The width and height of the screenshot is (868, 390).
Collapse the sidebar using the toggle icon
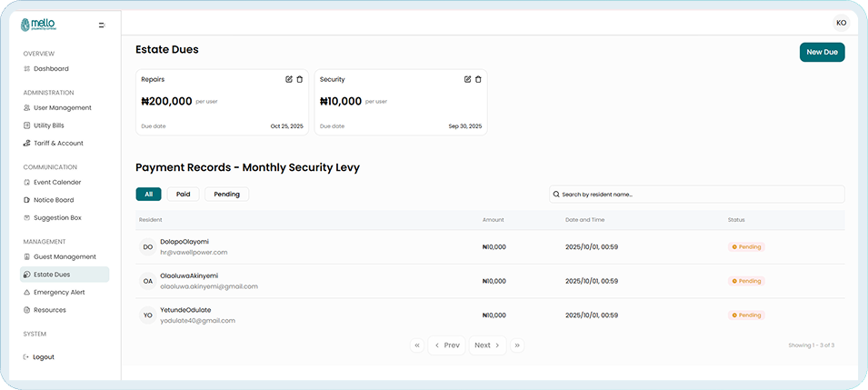[x=102, y=25]
